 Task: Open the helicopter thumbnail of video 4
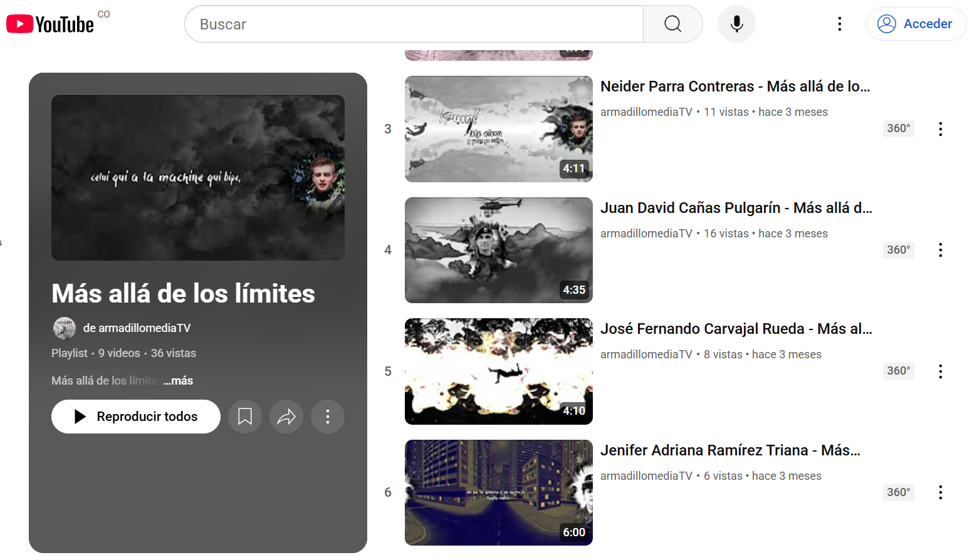point(498,250)
